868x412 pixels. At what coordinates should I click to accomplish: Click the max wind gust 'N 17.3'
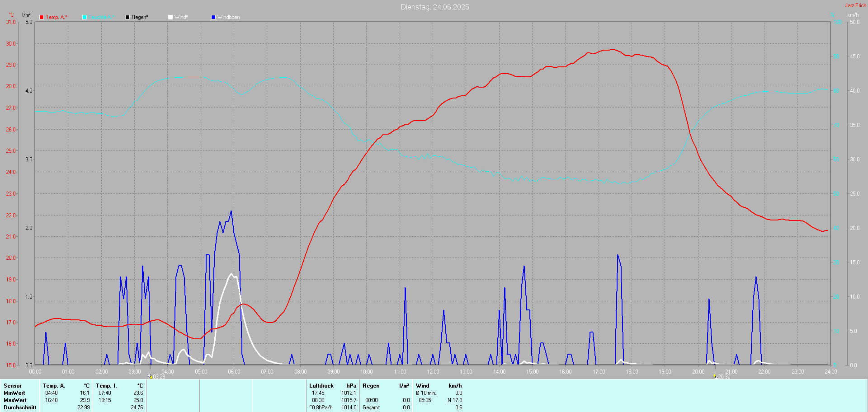pos(455,400)
